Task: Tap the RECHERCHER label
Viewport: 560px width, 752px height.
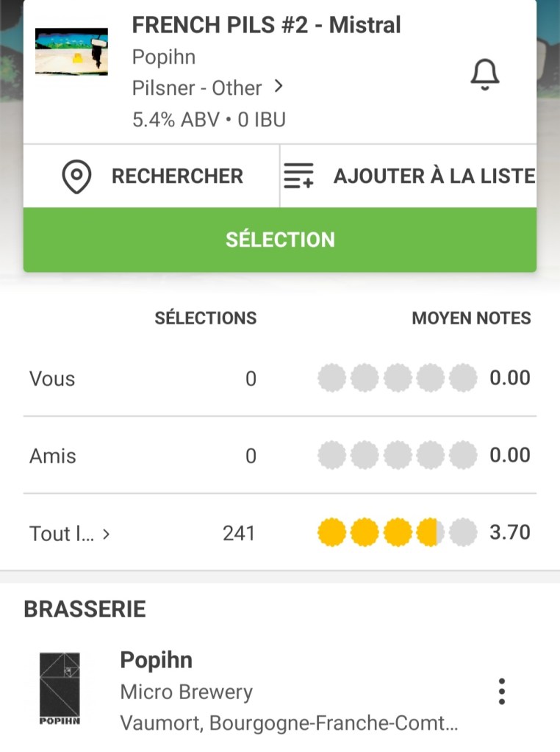Action: point(177,176)
